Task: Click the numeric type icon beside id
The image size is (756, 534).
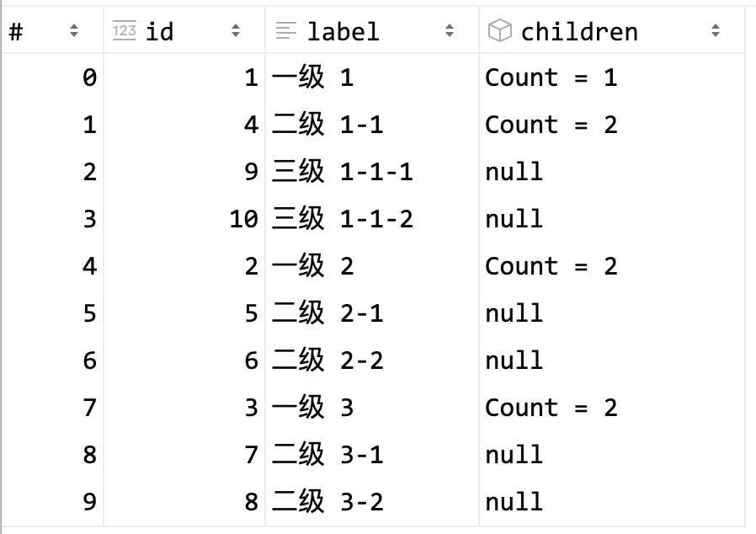Action: 125,31
